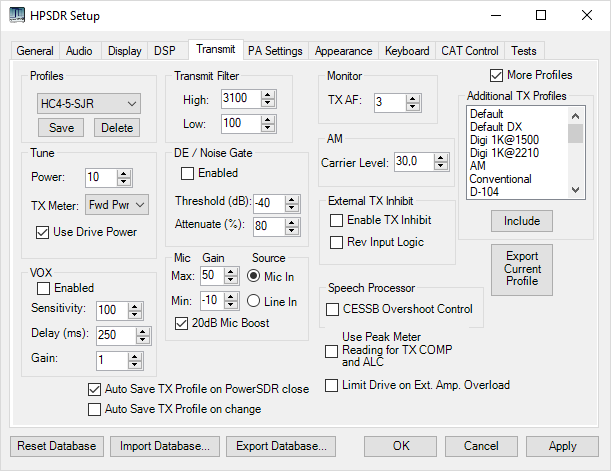Click Export Current Profile button
The height and width of the screenshot is (471, 611).
pyautogui.click(x=522, y=269)
